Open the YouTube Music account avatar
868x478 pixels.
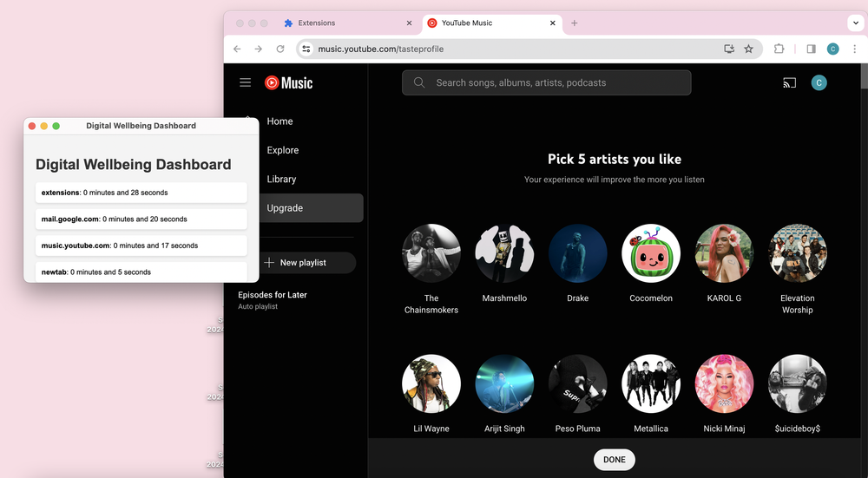click(819, 82)
